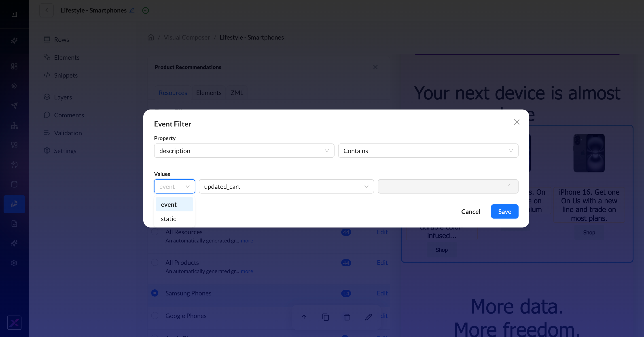Save the Event Filter
The image size is (644, 337).
504,211
